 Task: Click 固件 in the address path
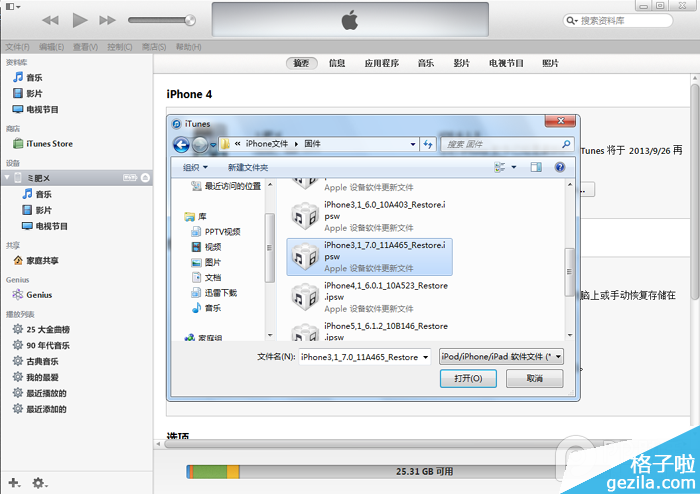312,144
